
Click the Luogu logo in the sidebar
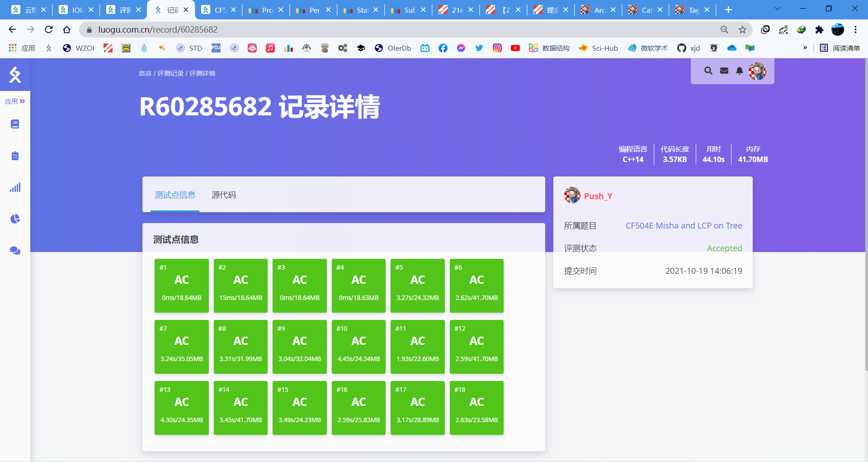[15, 75]
